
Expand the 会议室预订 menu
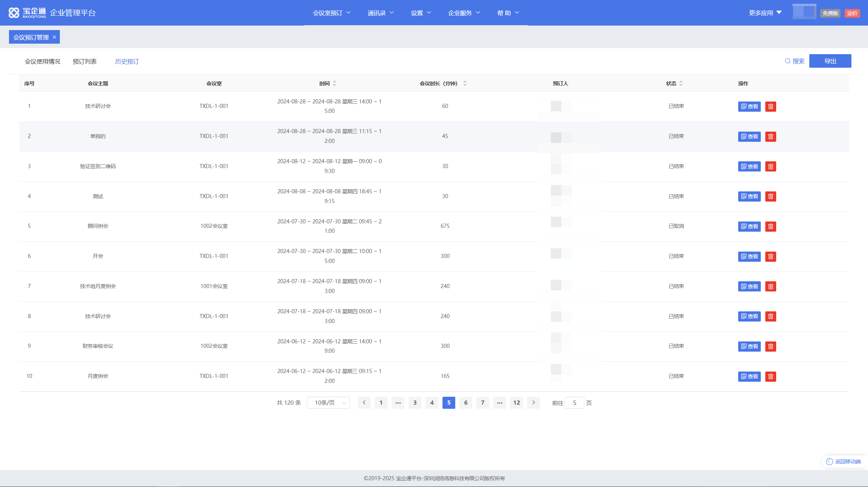coord(331,13)
